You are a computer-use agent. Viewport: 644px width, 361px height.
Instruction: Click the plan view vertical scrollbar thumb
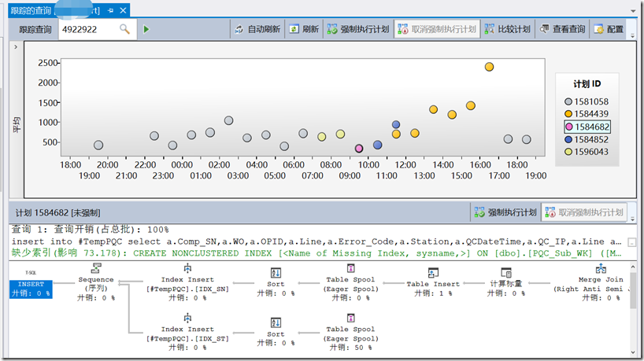click(633, 290)
